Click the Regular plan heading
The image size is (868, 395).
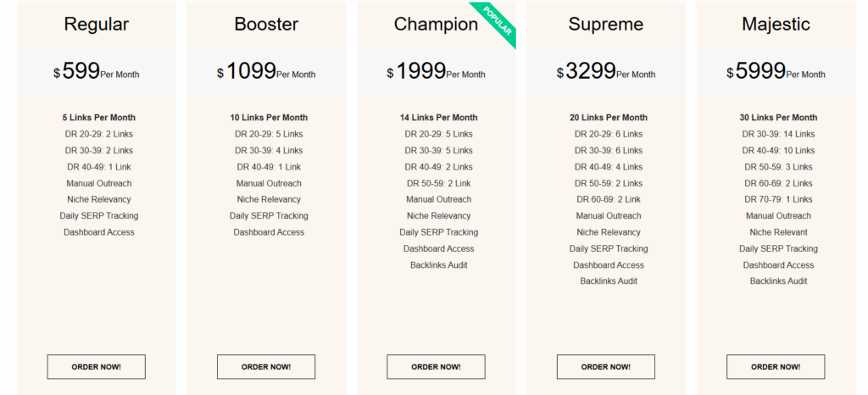[96, 25]
